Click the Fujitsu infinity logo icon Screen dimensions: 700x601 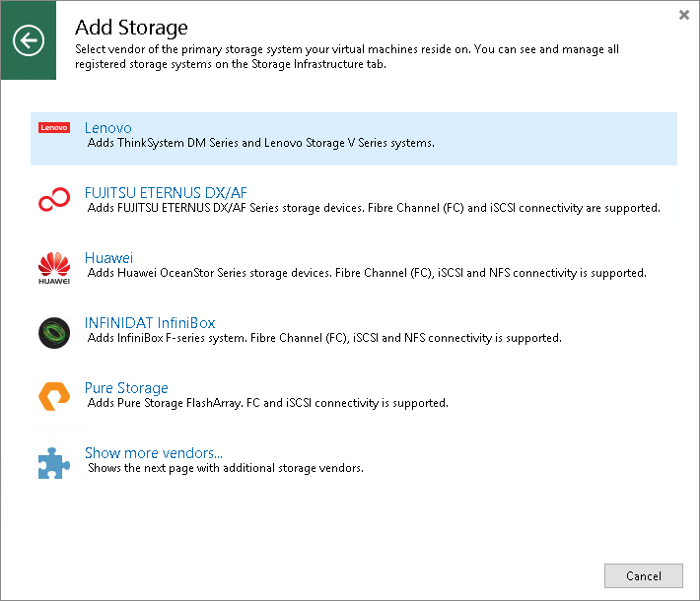coord(54,202)
